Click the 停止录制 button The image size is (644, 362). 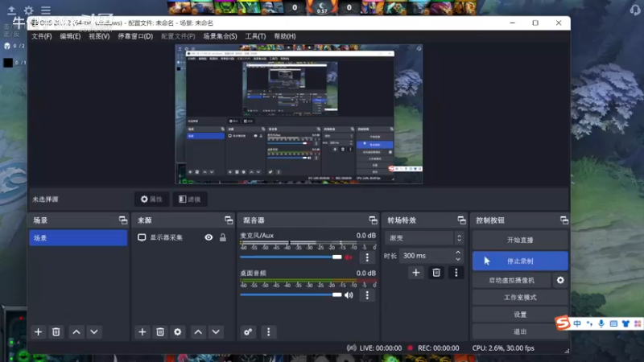(520, 261)
